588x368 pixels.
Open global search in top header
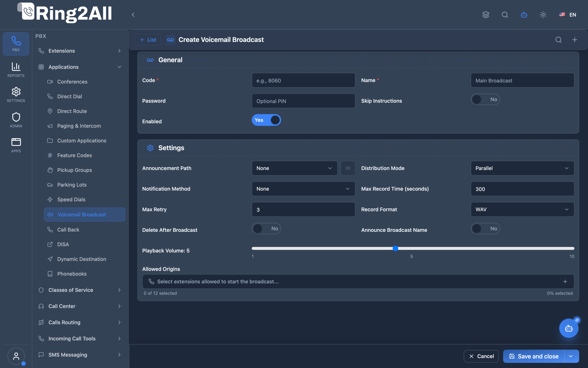(x=505, y=15)
